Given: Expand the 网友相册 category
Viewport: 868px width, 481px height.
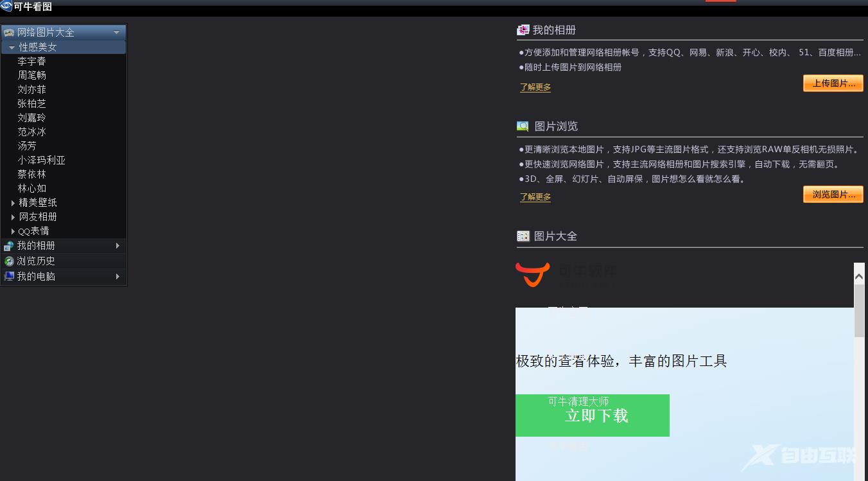Looking at the screenshot, I should coord(13,217).
